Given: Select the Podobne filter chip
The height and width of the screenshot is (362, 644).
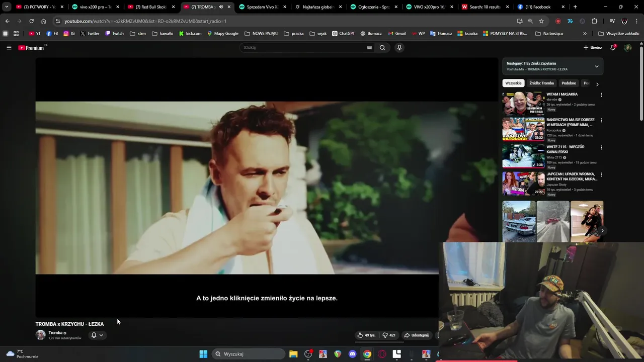Looking at the screenshot, I should [569, 83].
